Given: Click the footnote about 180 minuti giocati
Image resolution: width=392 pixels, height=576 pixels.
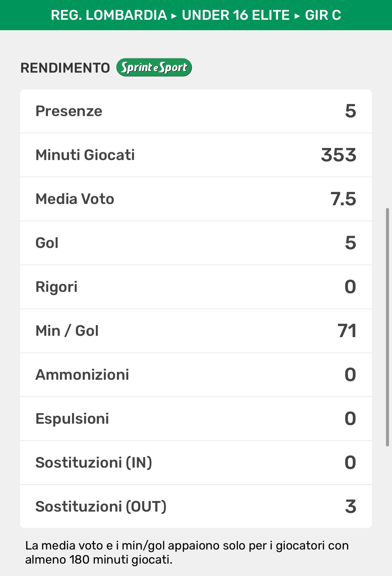Looking at the screenshot, I should [187, 553].
